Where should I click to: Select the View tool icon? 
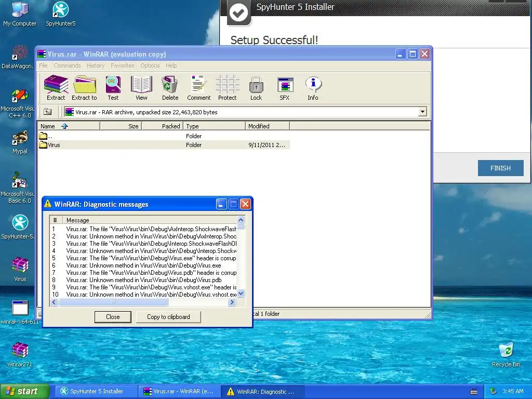(141, 88)
